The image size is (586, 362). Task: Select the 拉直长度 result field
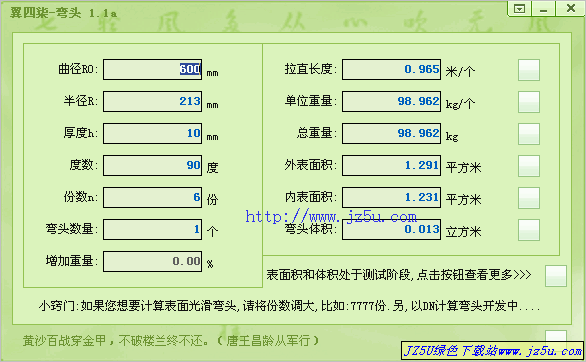pos(392,69)
